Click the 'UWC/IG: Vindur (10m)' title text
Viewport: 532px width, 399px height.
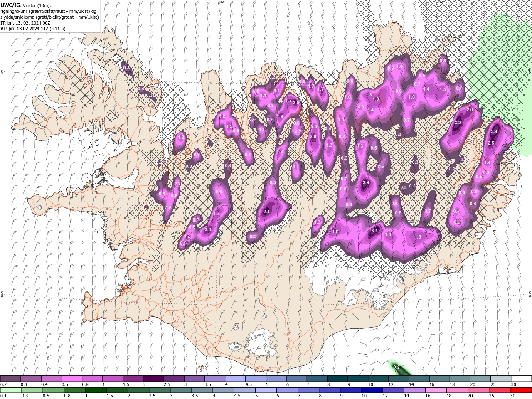tap(26, 5)
